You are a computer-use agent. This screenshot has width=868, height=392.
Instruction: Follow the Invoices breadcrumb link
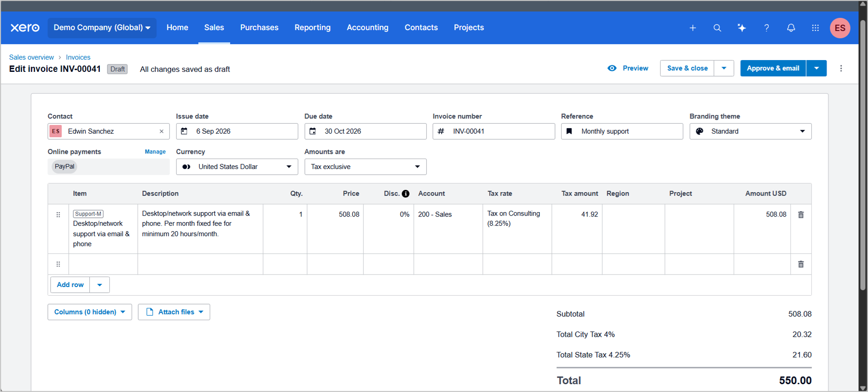[x=78, y=57]
